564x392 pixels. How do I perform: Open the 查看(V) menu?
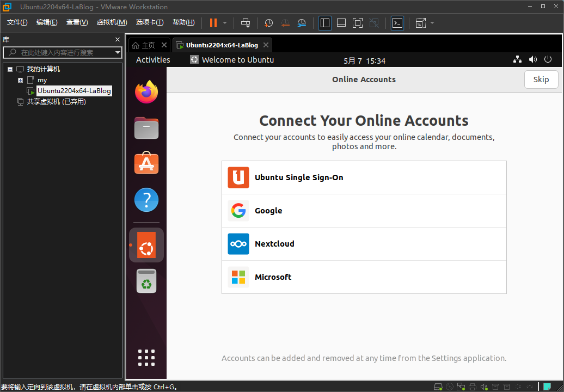tap(77, 22)
